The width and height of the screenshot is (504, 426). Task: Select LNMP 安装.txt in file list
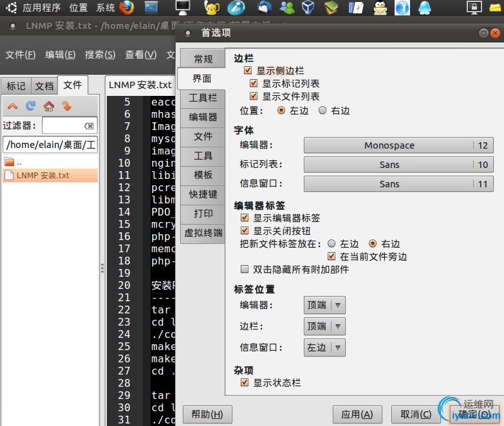point(50,176)
